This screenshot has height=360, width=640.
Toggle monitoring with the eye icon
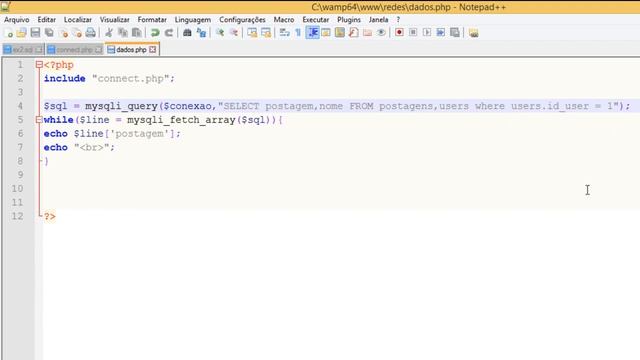[381, 33]
